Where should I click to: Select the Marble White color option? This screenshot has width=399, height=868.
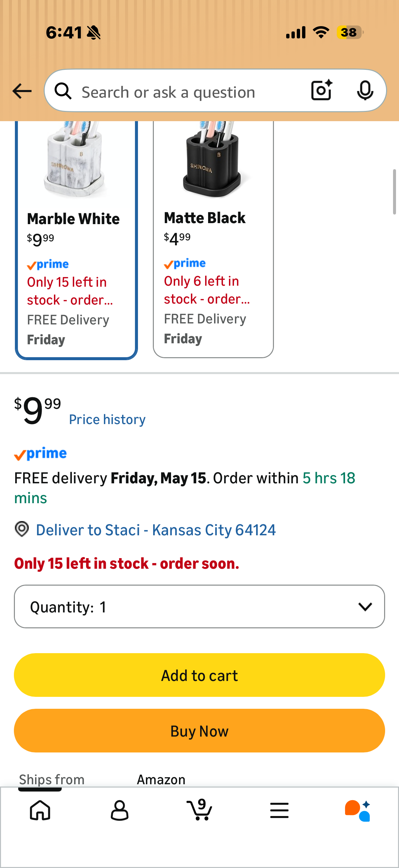76,240
